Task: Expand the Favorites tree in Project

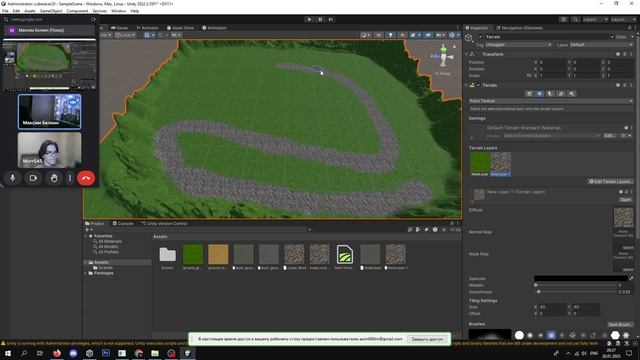Action: tap(86, 236)
